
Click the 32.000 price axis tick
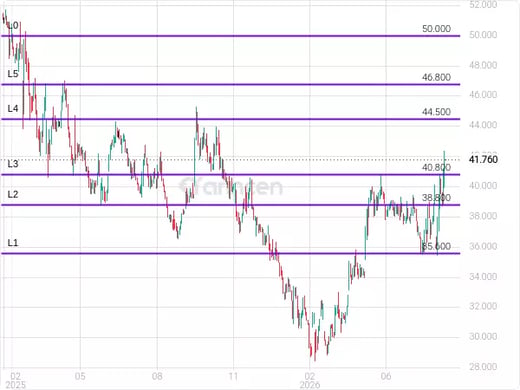tap(483, 306)
